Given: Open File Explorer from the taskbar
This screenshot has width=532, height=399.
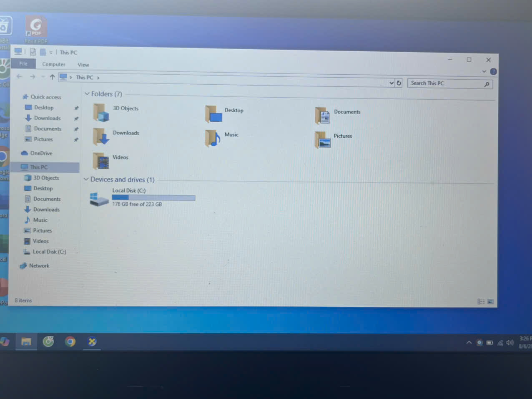Looking at the screenshot, I should pyautogui.click(x=26, y=342).
